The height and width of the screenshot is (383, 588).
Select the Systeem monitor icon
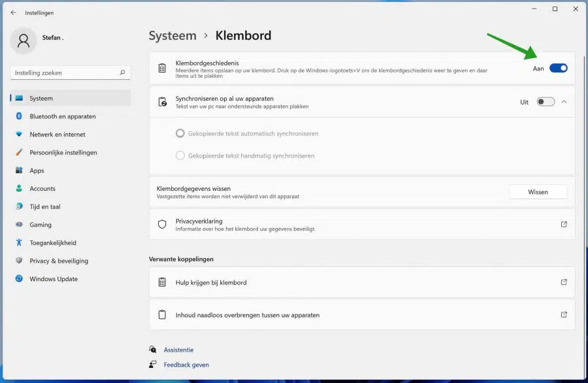pos(19,98)
